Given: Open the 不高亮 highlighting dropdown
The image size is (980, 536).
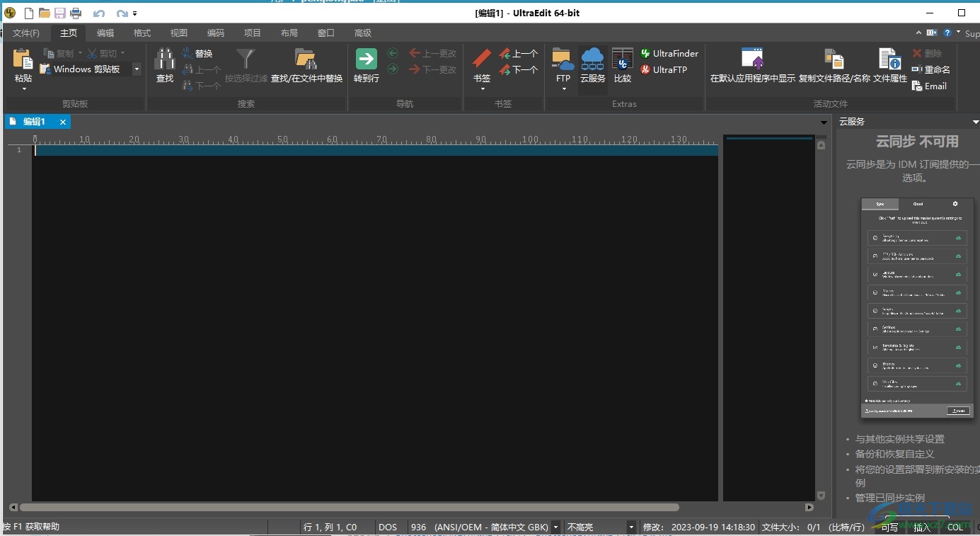Looking at the screenshot, I should (x=631, y=527).
